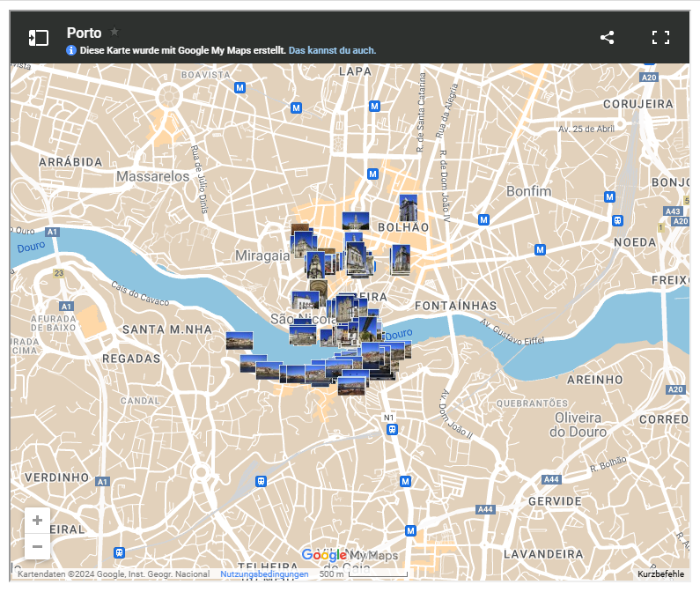
Task: Click the Porto map title
Action: (84, 33)
